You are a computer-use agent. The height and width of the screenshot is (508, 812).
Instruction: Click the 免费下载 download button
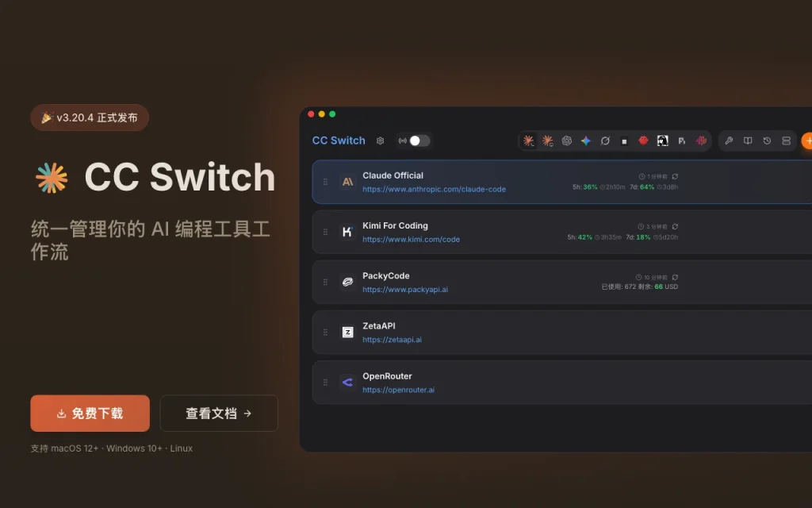(90, 413)
